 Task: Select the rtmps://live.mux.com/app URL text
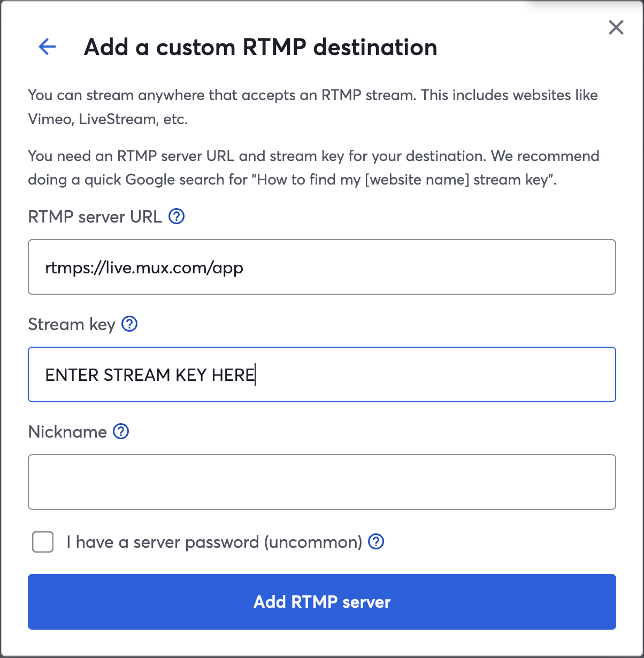(143, 267)
